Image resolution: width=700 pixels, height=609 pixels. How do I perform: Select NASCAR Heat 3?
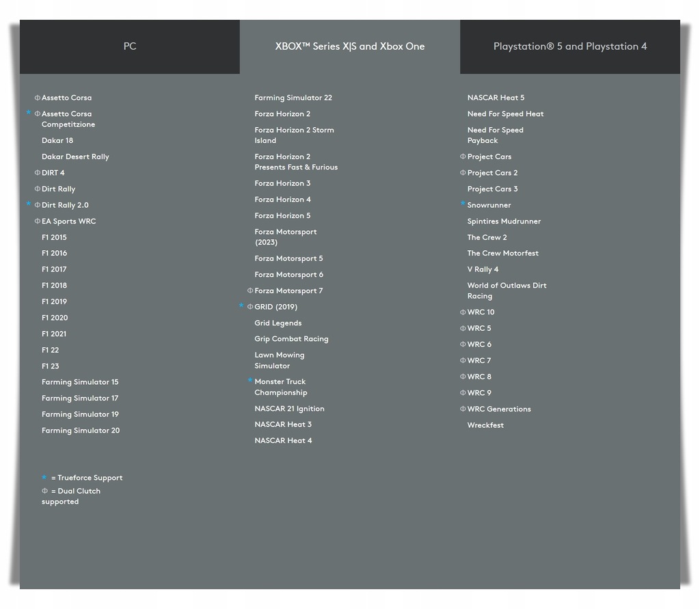click(283, 424)
